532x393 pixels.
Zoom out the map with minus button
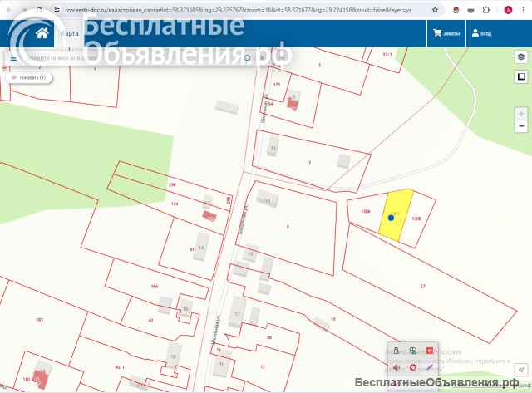(521, 126)
